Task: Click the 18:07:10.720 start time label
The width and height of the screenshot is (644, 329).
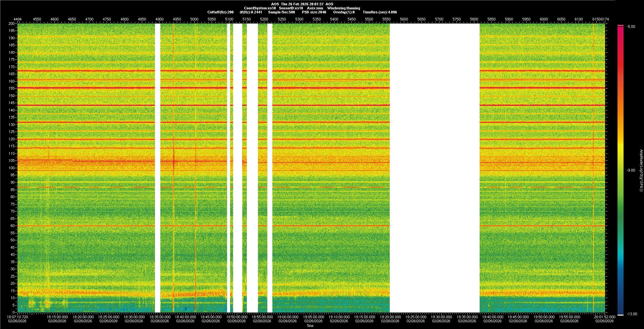Action: (x=18, y=317)
